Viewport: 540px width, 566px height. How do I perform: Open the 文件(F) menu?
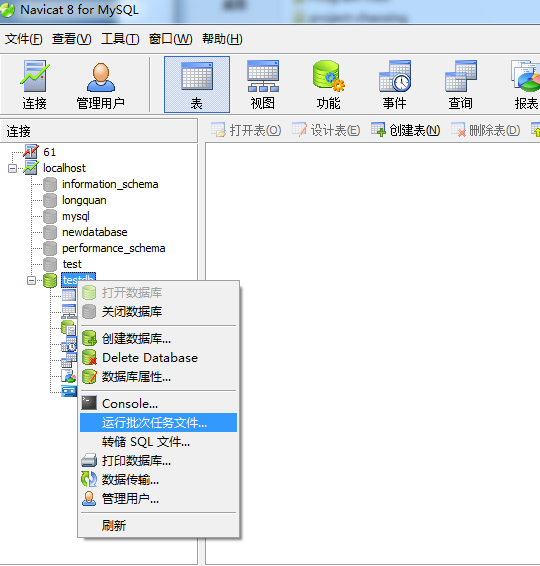pos(24,39)
